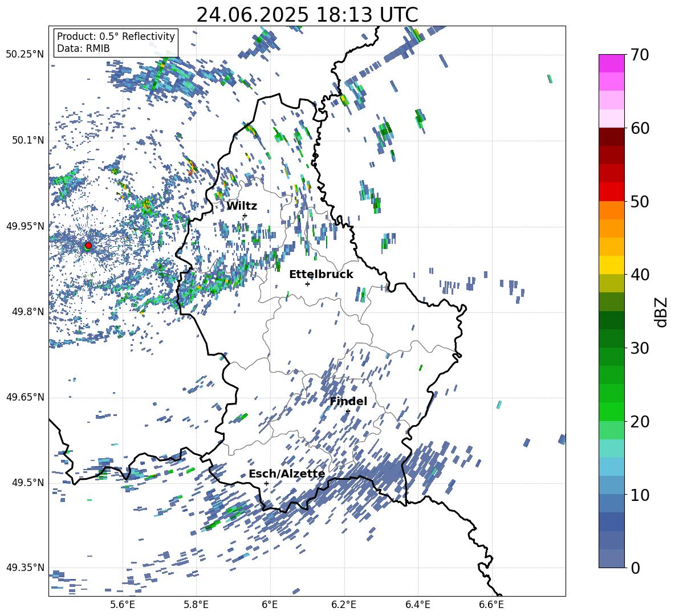This screenshot has height=616, width=675.
Task: Click the Ettelbruck station cross marker
Action: (x=307, y=284)
